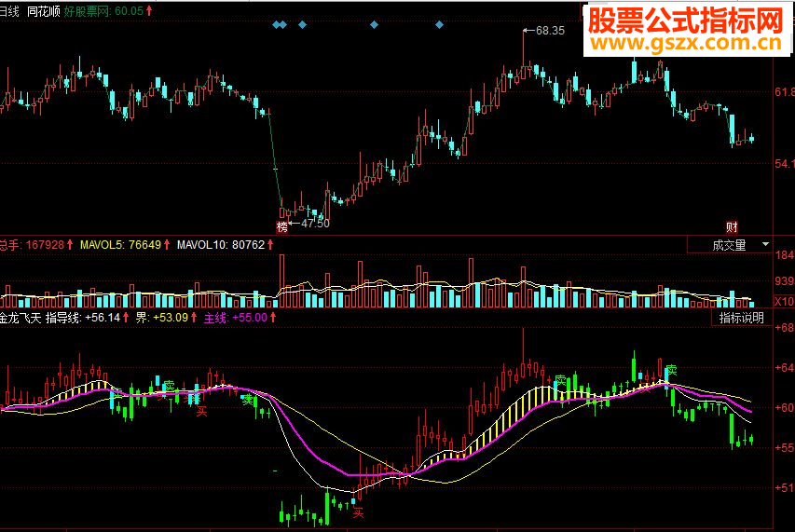Click the yellow MAVOL5 legend label
Screen dimensions: 795x532
102,245
